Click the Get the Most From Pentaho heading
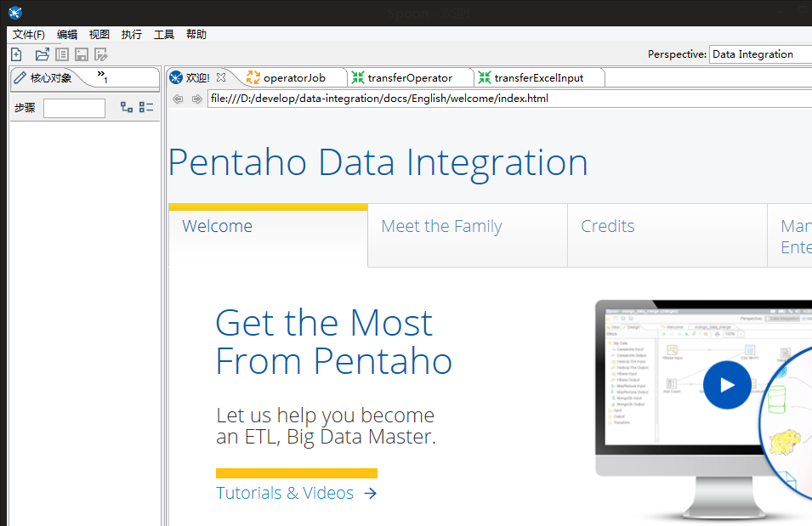 [334, 342]
